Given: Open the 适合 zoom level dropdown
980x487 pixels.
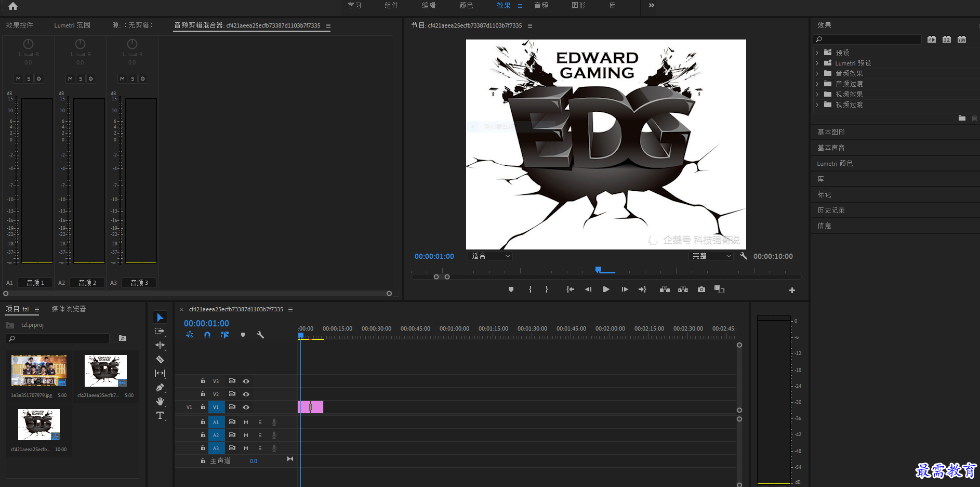Looking at the screenshot, I should coord(491,256).
